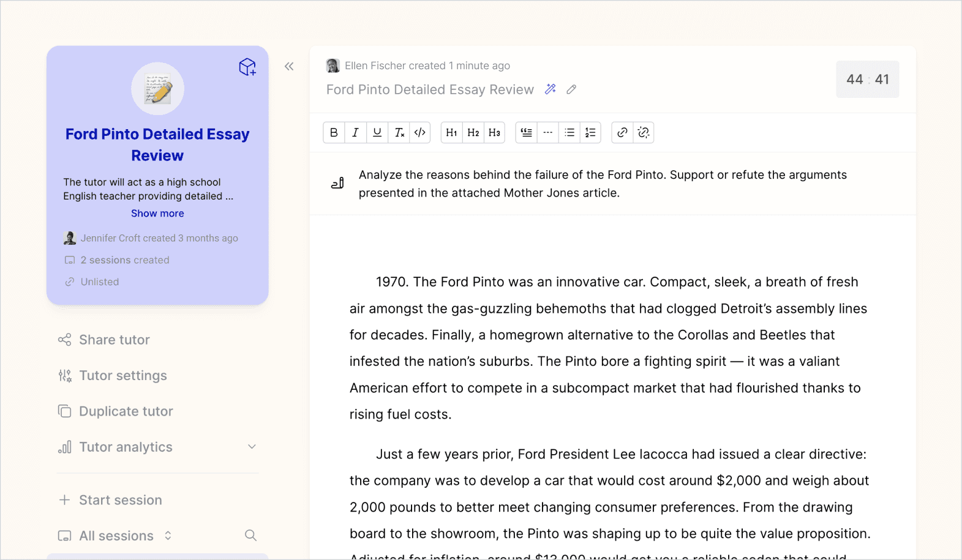Click the prompt icon beside the essay question
Screen dimensions: 962x560
pyautogui.click(x=337, y=183)
